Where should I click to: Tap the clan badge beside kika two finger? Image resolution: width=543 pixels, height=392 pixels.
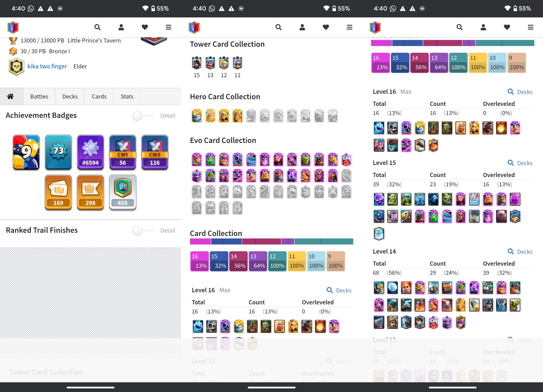coord(16,67)
